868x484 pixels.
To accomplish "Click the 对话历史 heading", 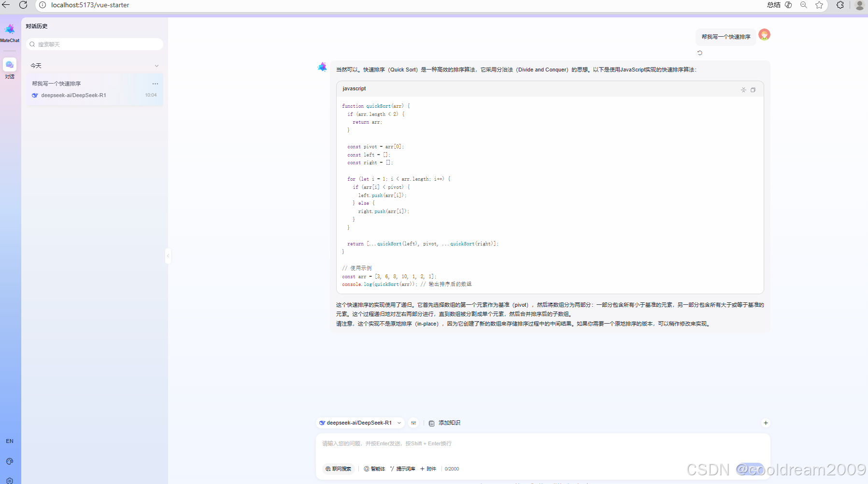I will coord(37,26).
